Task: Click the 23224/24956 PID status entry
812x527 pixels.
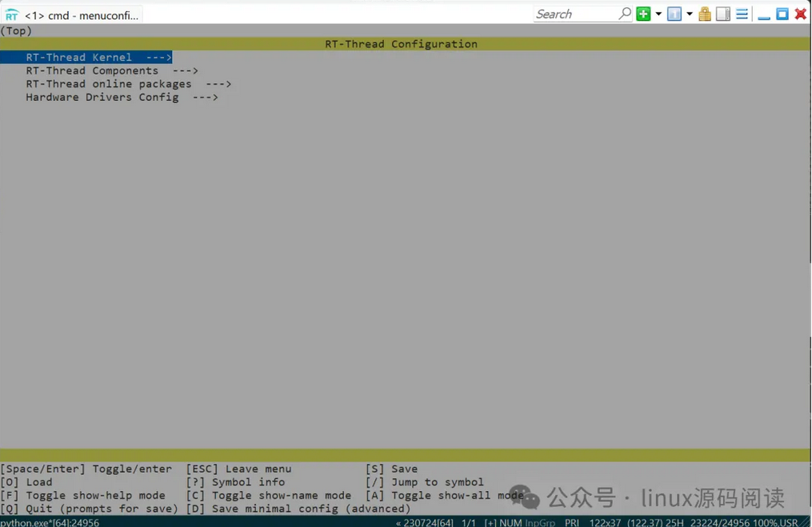Action: pos(720,522)
